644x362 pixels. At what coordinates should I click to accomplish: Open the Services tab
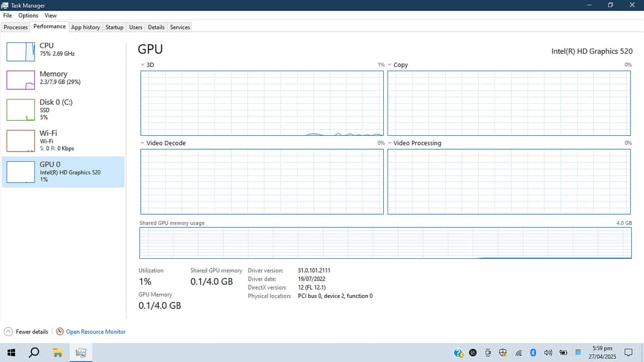coord(180,27)
